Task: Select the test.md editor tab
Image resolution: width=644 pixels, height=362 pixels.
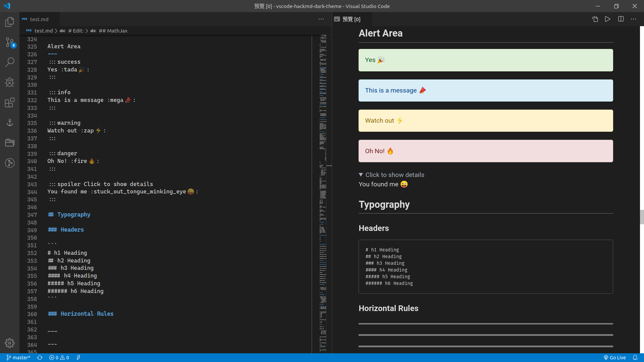Action: (39, 19)
